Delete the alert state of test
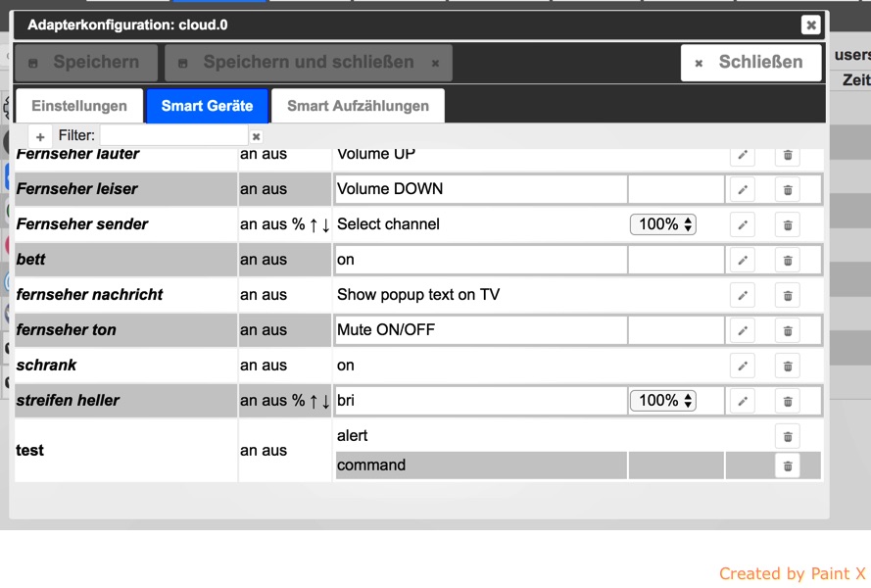Screen dimensions: 871x588 pos(788,436)
